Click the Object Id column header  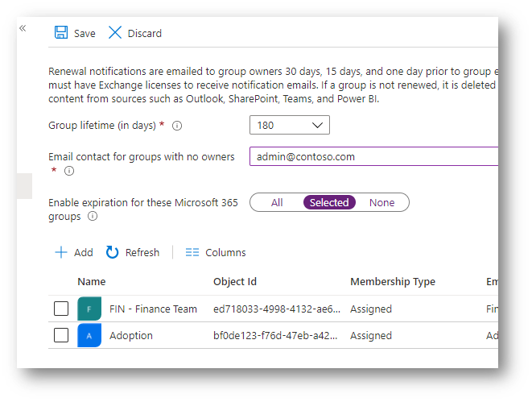[x=235, y=281]
